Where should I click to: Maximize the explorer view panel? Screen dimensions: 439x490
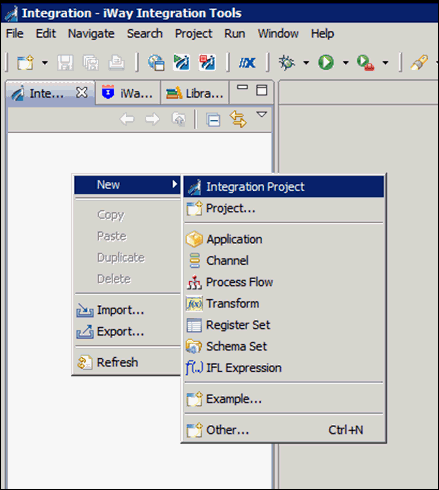[262, 90]
